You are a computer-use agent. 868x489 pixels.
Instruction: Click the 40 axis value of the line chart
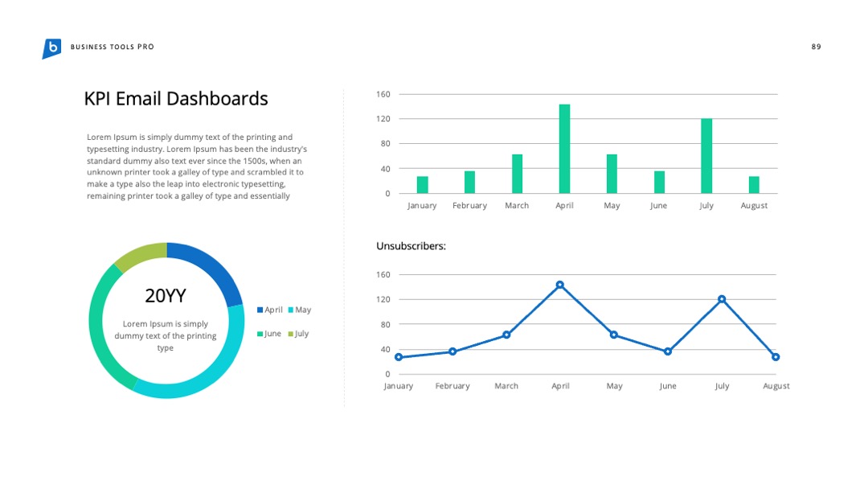point(385,349)
